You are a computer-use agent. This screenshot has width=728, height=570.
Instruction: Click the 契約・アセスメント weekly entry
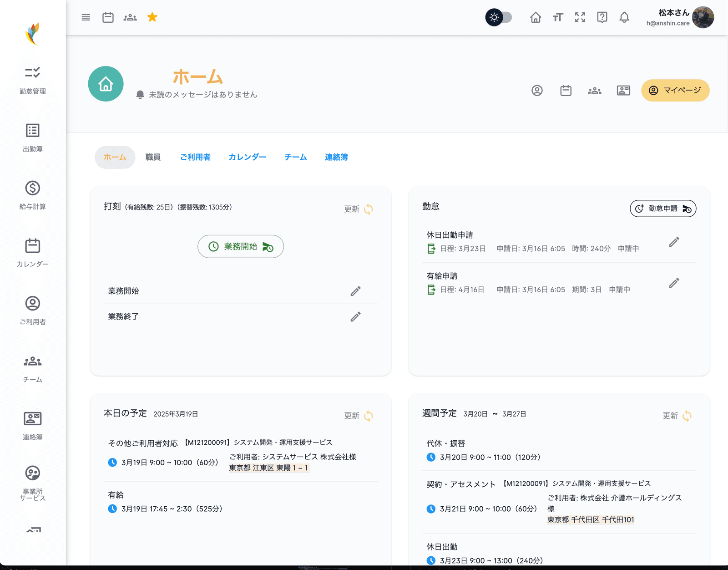[x=559, y=502]
